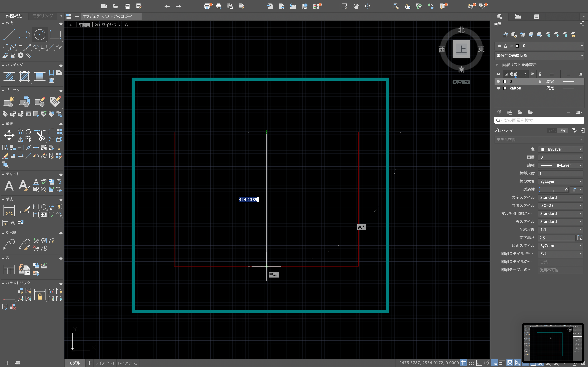Adjust the 透過性 transparency slider
The height and width of the screenshot is (367, 588).
coord(554,190)
